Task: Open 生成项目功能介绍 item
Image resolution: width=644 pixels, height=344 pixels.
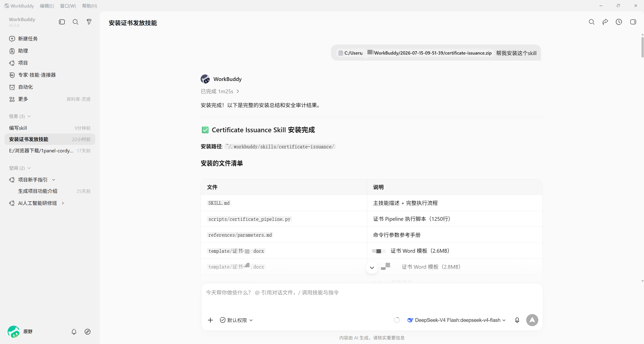Action: click(50, 191)
